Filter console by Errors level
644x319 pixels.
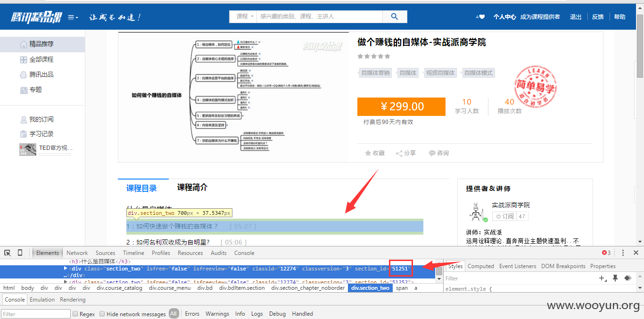192,314
